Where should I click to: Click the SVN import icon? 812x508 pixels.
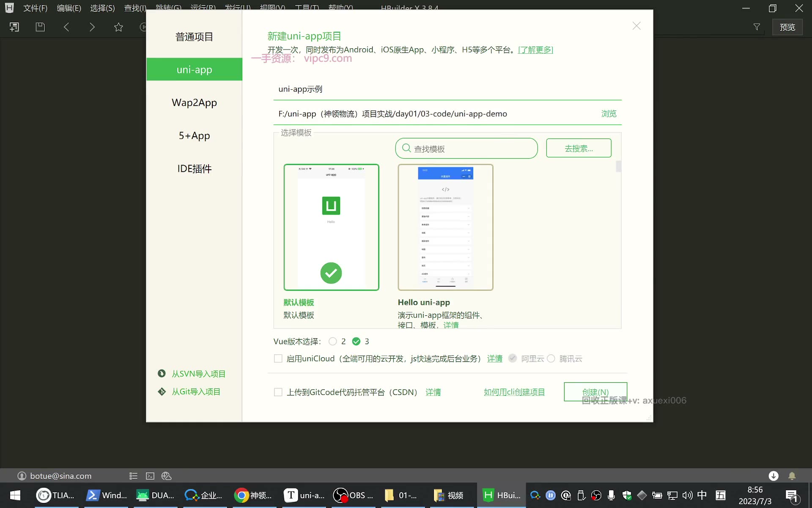162,373
